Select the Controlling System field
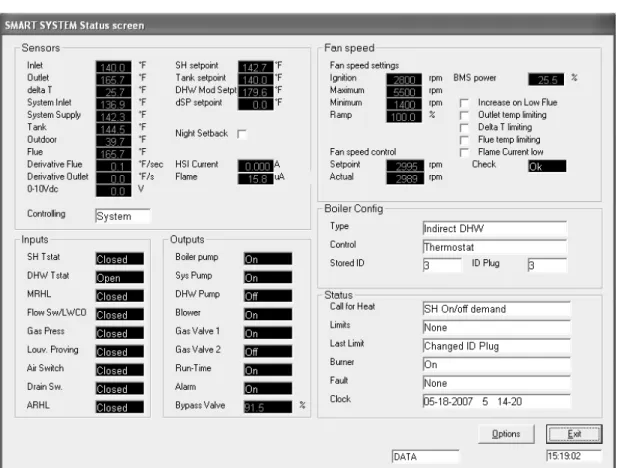Screen dimensions: 630x468 [123, 216]
